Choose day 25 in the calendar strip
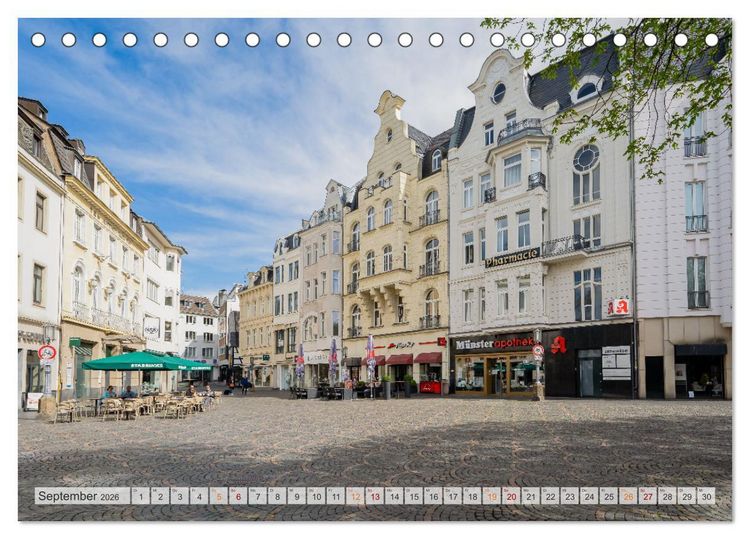Image resolution: width=750 pixels, height=539 pixels. pos(609,496)
